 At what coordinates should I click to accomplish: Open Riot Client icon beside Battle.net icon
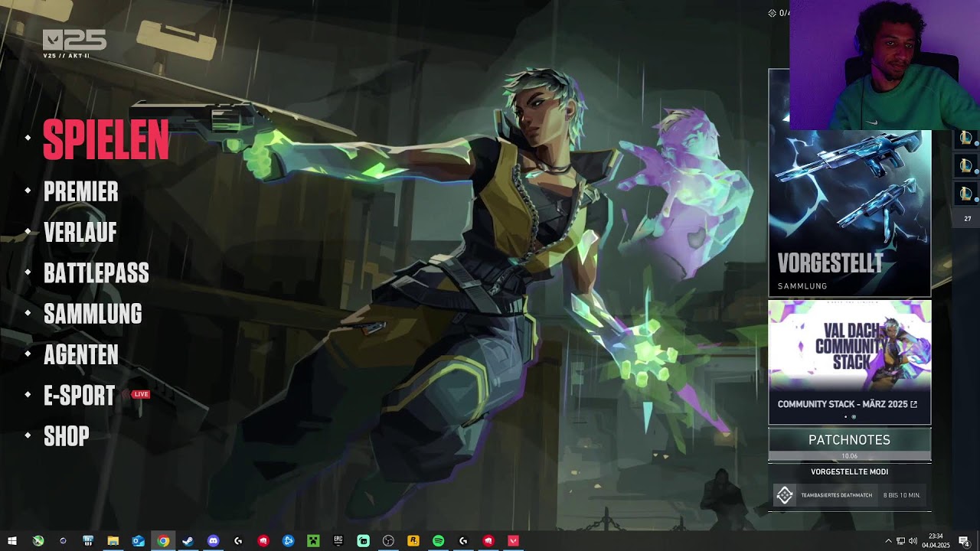pos(263,541)
